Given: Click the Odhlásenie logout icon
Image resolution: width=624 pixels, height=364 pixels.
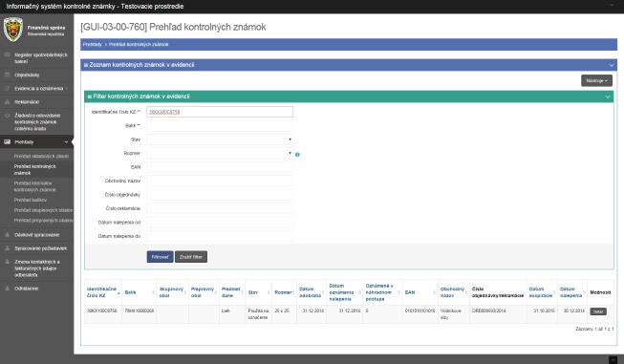Looking at the screenshot, I should click(7, 288).
